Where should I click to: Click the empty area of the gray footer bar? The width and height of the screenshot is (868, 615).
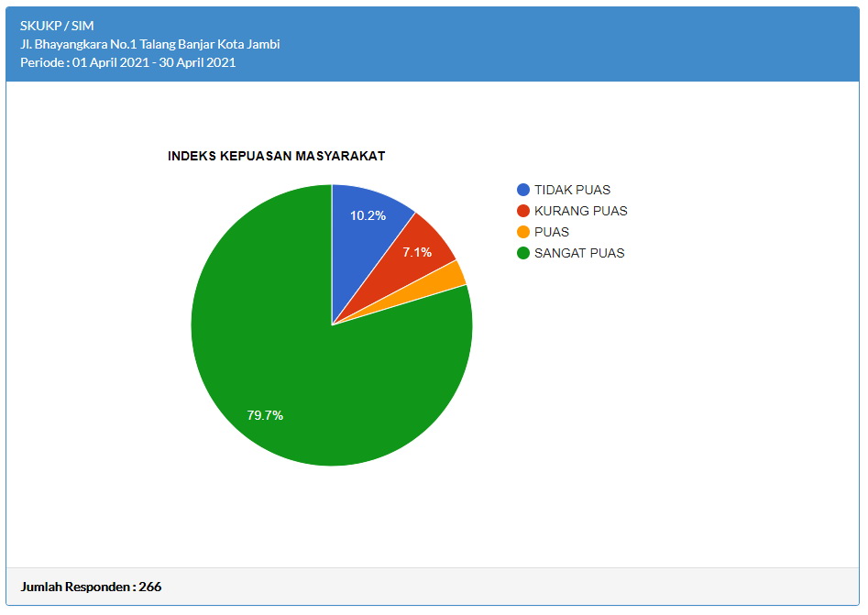click(504, 587)
